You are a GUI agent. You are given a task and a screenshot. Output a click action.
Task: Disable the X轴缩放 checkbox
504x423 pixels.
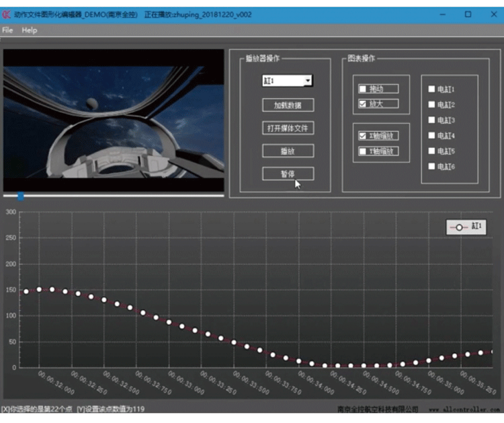tap(364, 136)
